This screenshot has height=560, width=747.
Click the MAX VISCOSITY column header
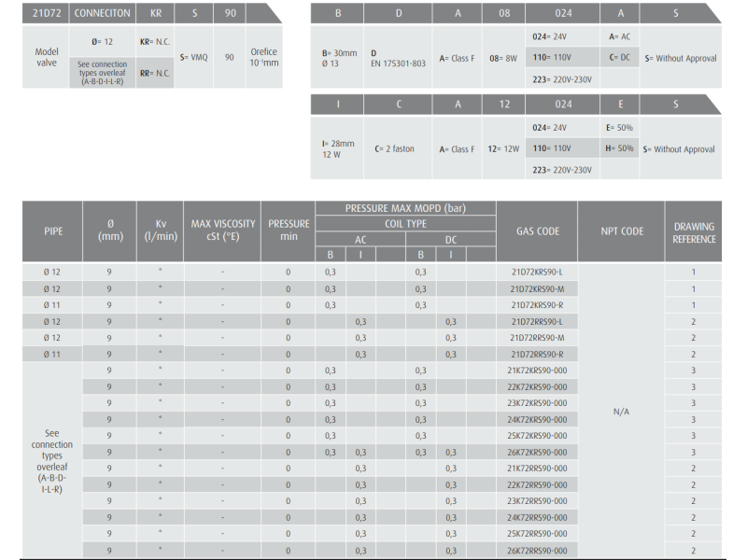(x=222, y=231)
